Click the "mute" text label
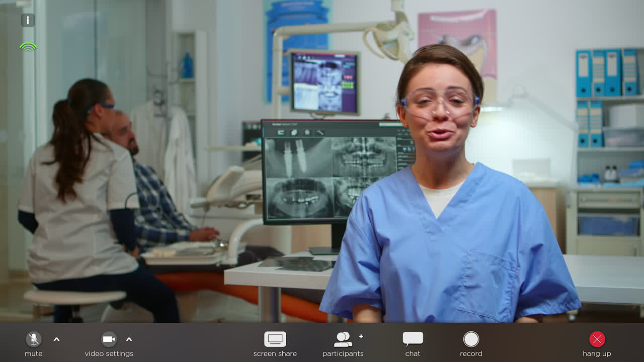Screen dimensions: 644x362 (34, 353)
